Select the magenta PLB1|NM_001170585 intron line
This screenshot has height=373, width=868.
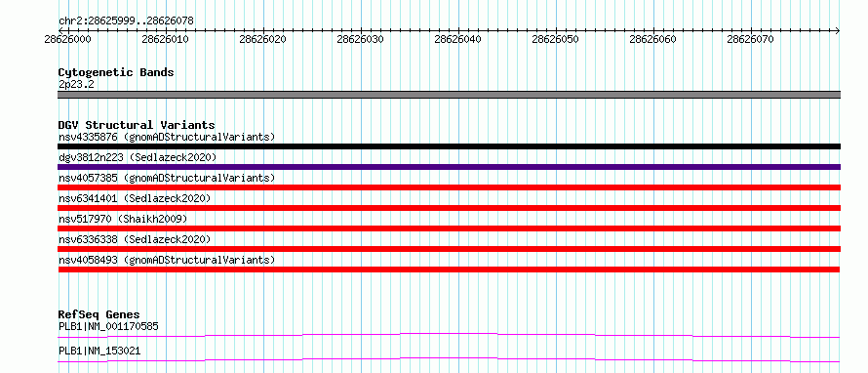tap(449, 335)
